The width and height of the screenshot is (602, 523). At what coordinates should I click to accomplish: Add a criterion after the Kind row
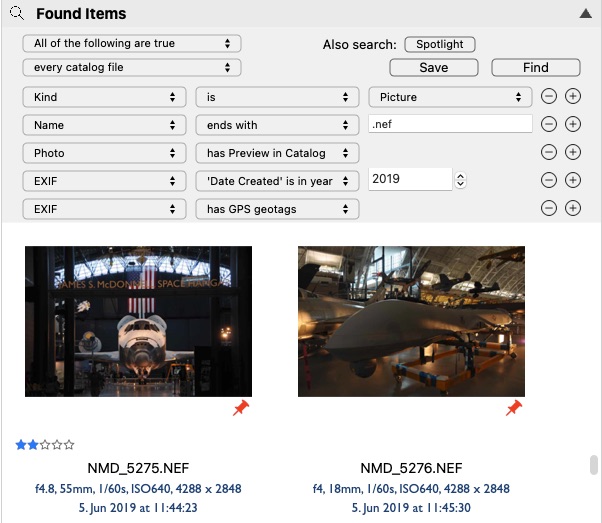(x=572, y=96)
